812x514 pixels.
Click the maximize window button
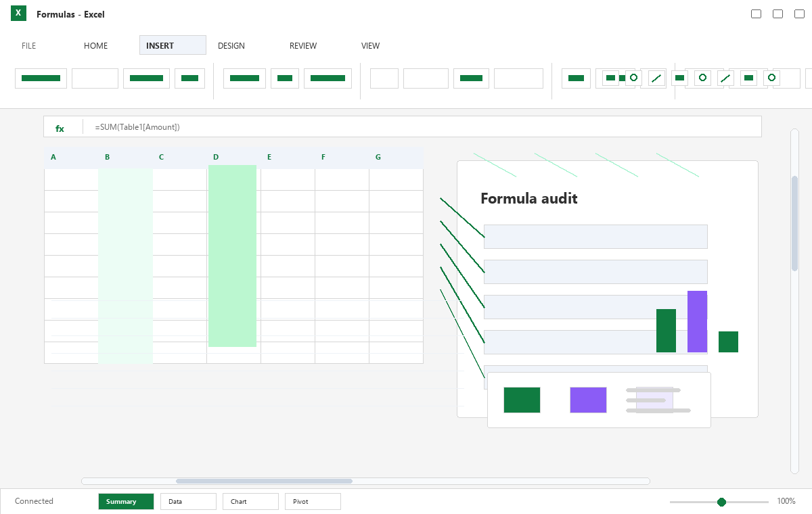pyautogui.click(x=777, y=14)
